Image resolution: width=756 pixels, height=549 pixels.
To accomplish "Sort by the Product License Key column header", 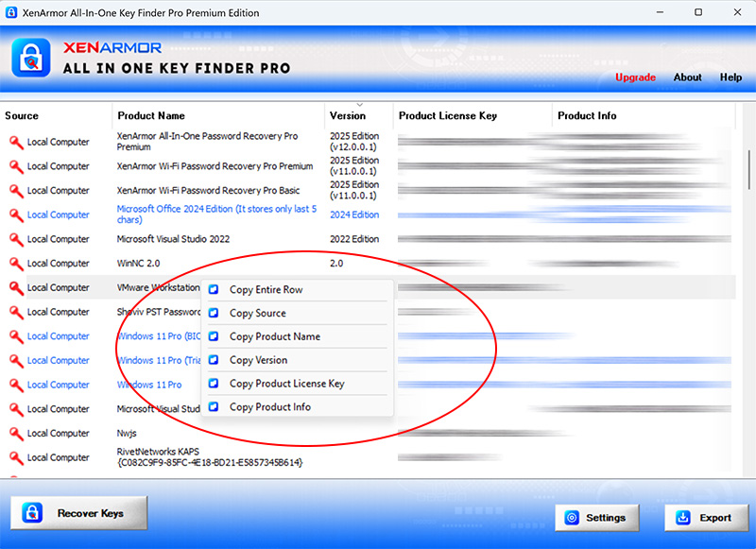I will [473, 115].
